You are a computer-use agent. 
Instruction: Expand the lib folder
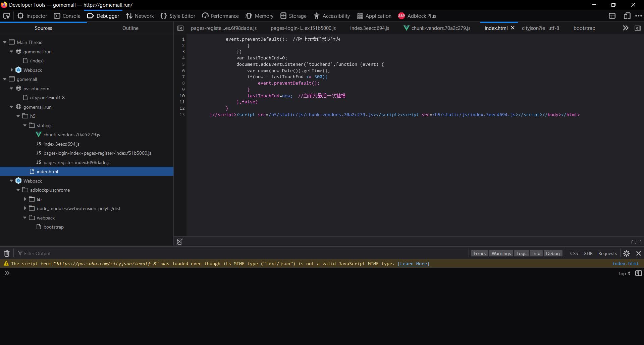[x=25, y=199]
